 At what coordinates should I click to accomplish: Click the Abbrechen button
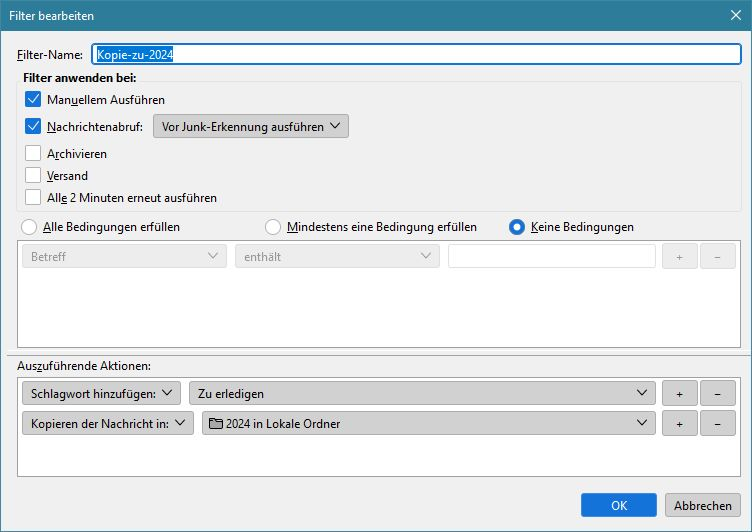[703, 505]
